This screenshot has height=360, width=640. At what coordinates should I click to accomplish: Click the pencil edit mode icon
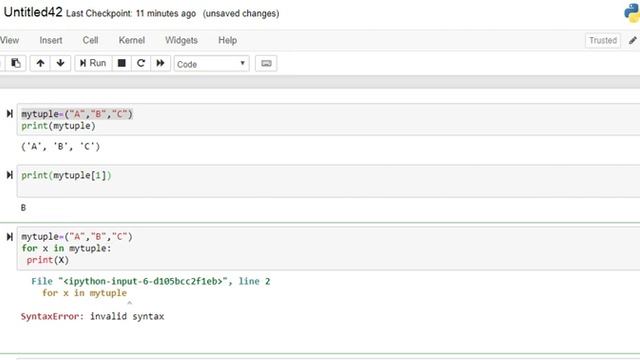pyautogui.click(x=632, y=40)
